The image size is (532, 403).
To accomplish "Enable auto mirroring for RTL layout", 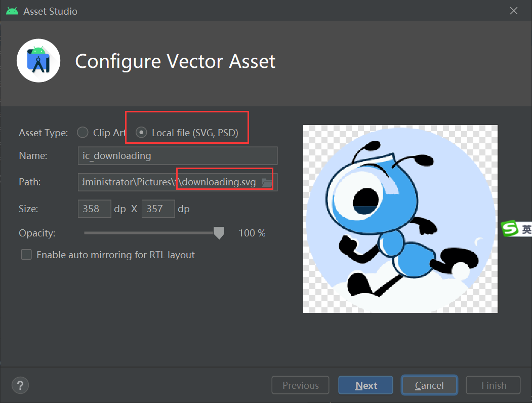I will (26, 255).
